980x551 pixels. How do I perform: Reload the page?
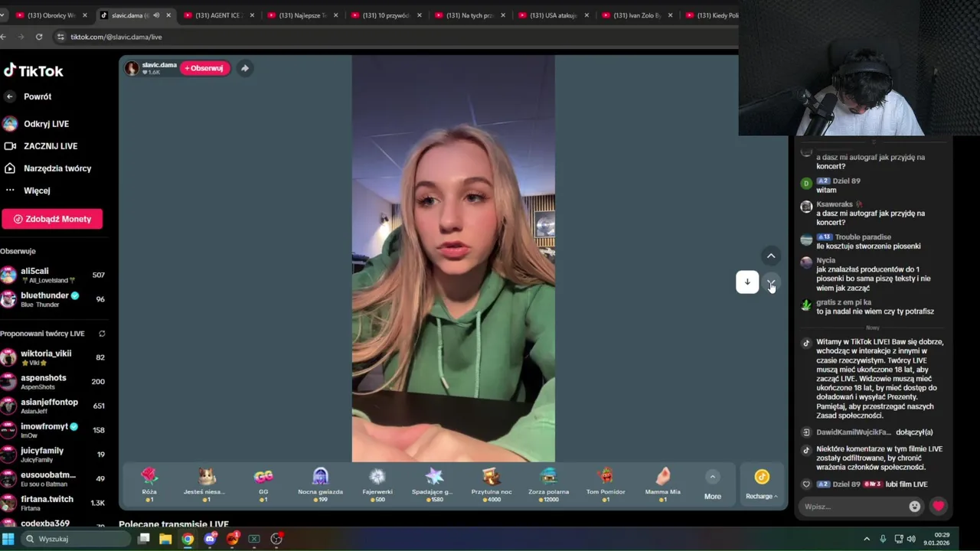click(39, 37)
